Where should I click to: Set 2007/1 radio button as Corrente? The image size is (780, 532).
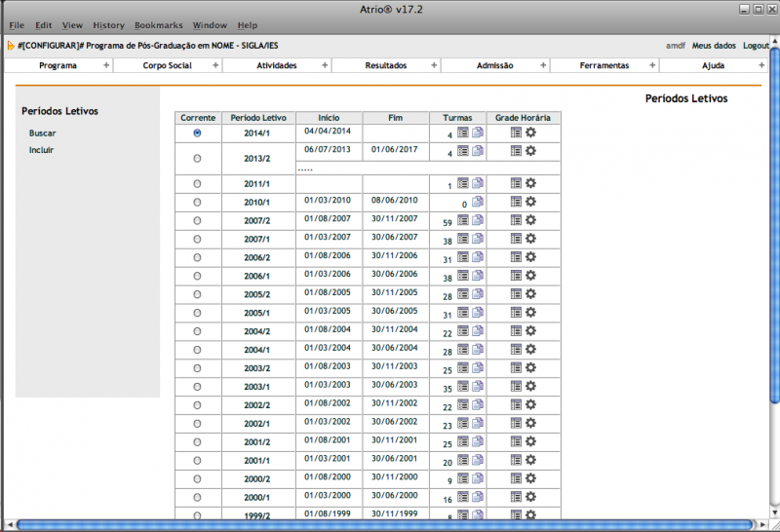click(198, 239)
